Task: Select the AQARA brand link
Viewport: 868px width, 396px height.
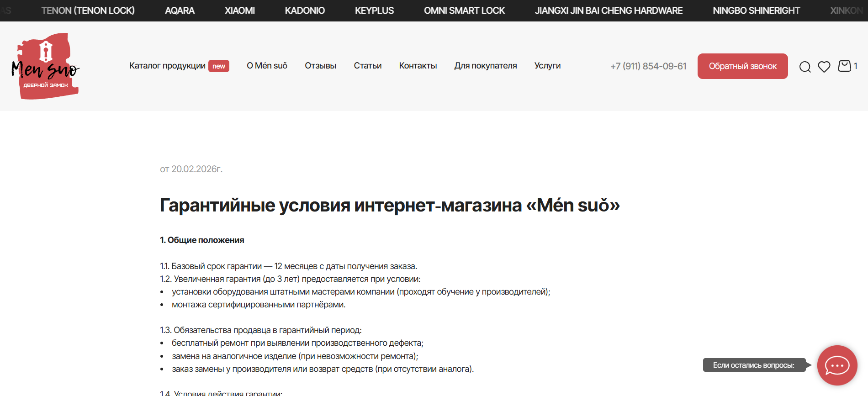Action: tap(180, 11)
